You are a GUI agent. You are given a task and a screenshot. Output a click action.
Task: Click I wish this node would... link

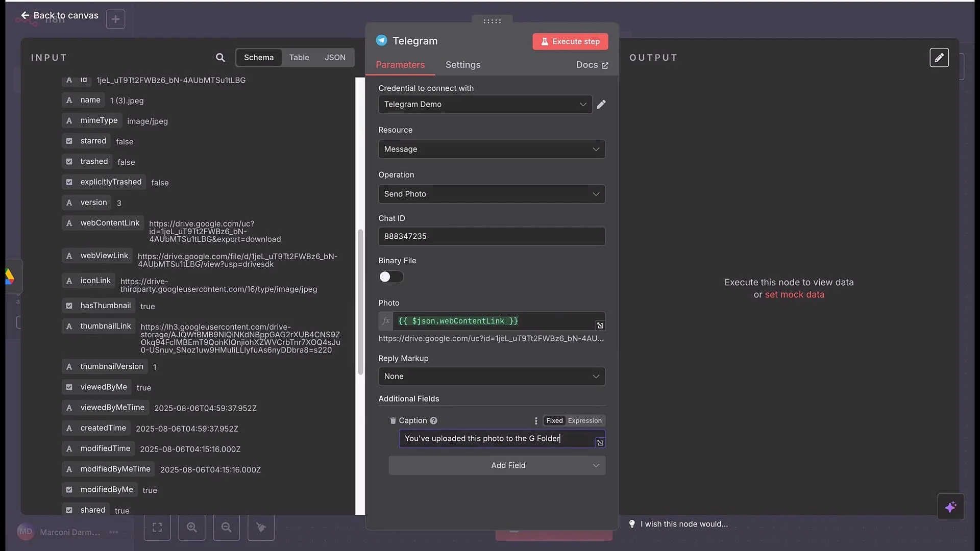click(x=684, y=524)
